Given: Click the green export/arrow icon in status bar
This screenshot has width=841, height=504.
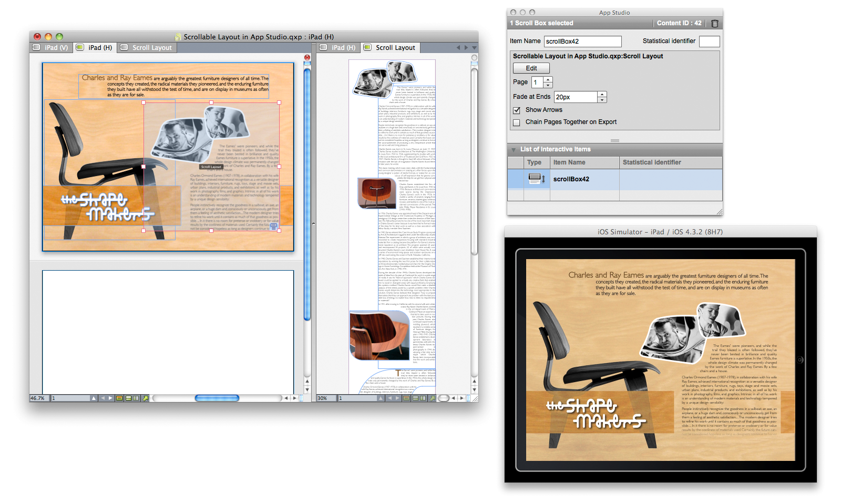Looking at the screenshot, I should (146, 398).
